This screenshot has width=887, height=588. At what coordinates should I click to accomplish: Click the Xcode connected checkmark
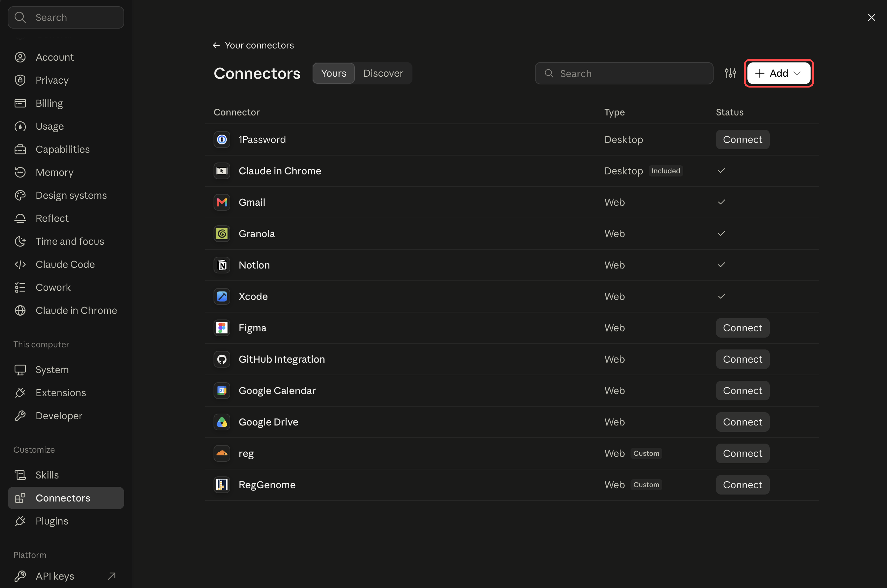(721, 296)
